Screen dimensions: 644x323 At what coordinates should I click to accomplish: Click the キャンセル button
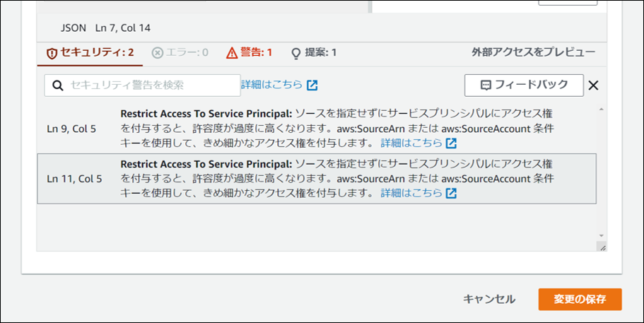[489, 299]
